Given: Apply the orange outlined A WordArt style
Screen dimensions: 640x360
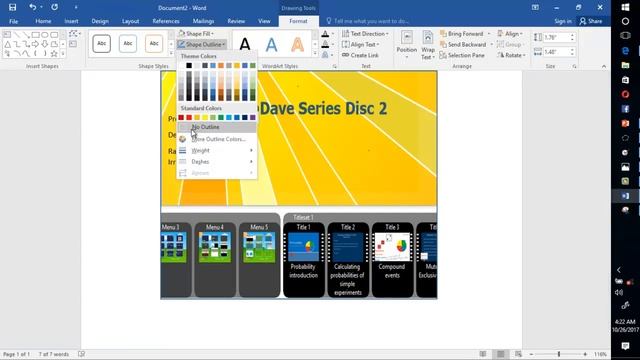Looking at the screenshot, I should coord(298,44).
